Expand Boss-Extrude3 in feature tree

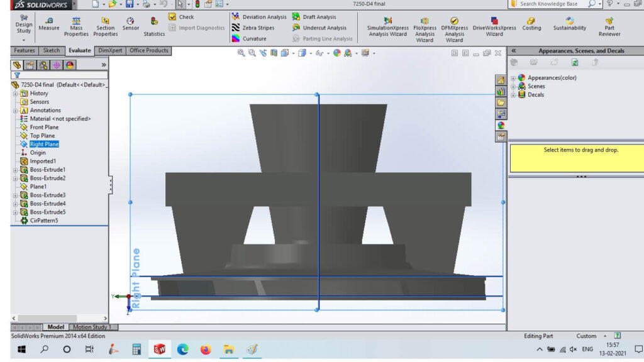[15, 195]
